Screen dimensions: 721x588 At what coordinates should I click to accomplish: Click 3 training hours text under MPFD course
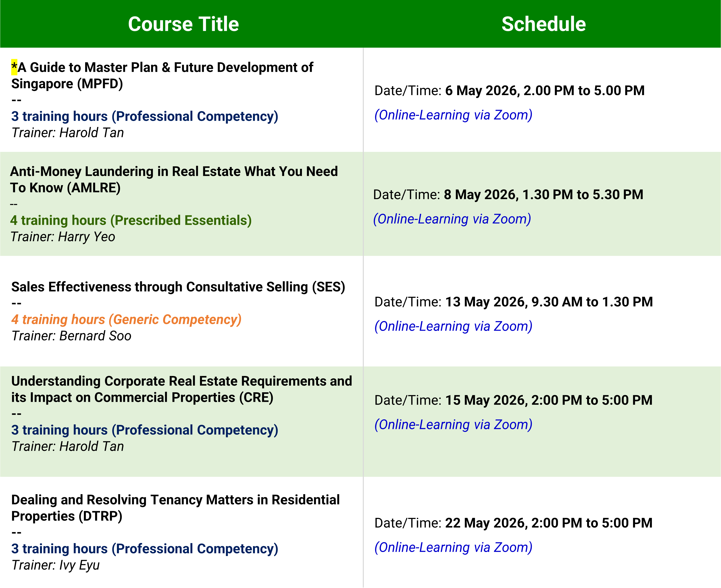[145, 116]
